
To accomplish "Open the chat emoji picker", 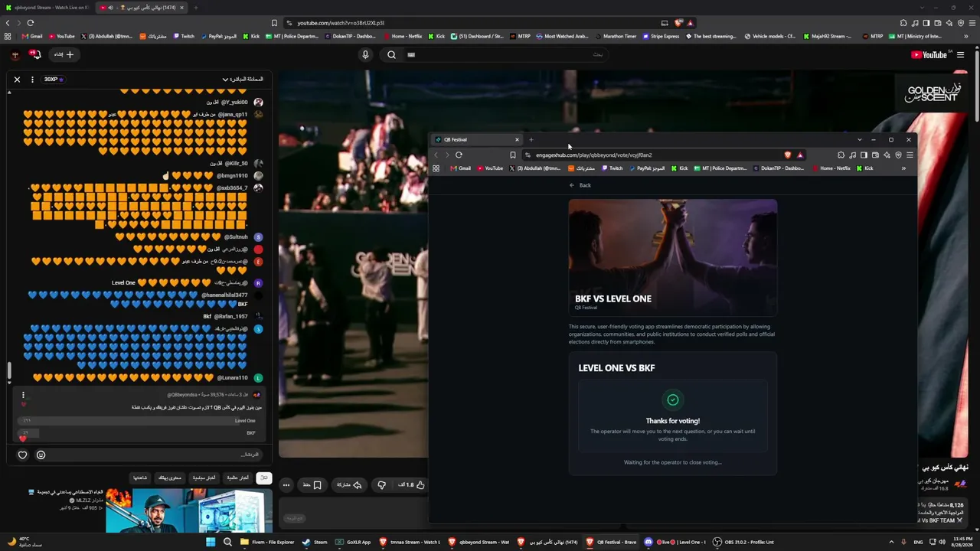I will point(41,455).
